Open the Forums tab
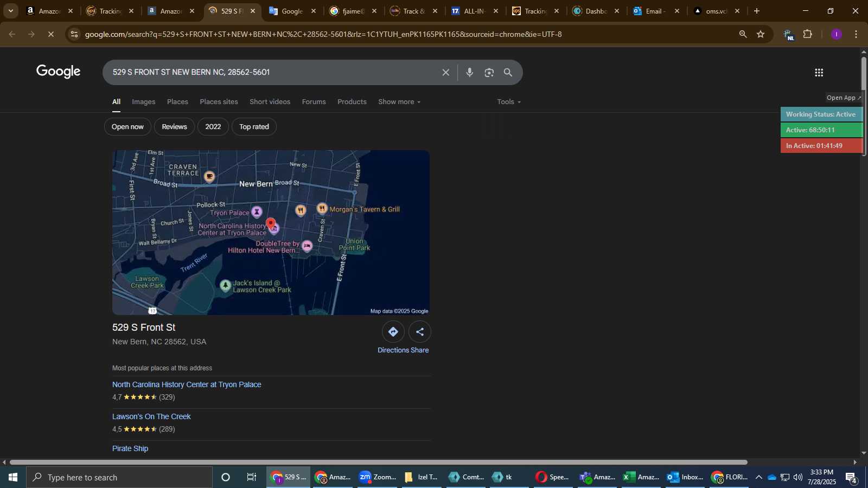Viewport: 868px width, 488px height. tap(314, 102)
